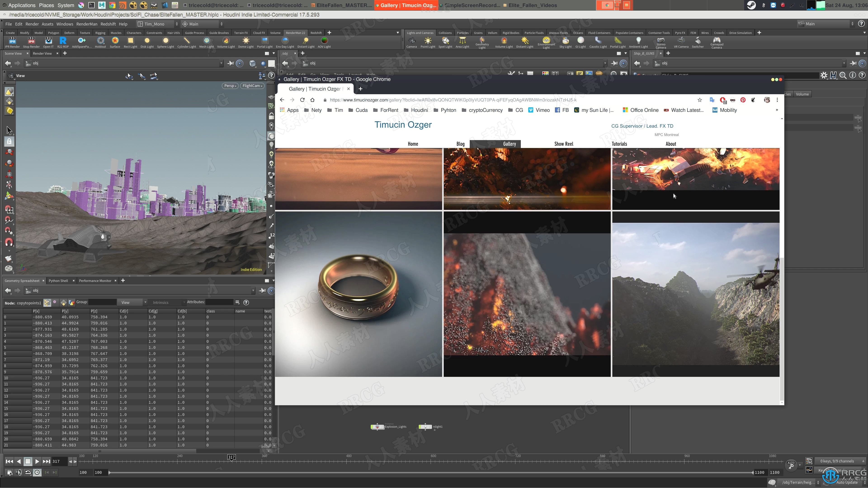The height and width of the screenshot is (488, 868).
Task: Open the golden ring gallery thumbnail
Action: pyautogui.click(x=359, y=294)
